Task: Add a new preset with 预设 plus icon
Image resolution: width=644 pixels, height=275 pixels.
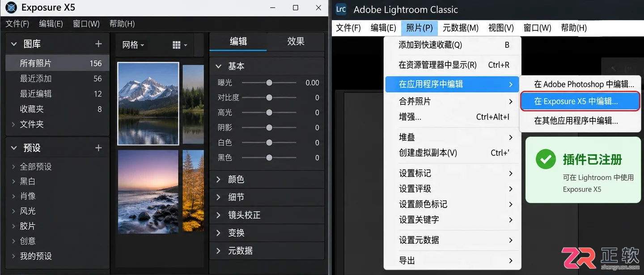Action: [99, 148]
